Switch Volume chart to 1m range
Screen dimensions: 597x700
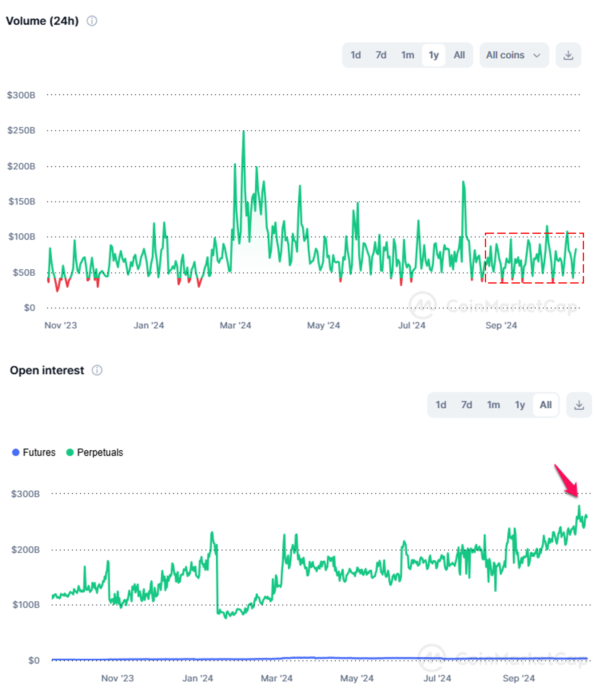(x=407, y=55)
